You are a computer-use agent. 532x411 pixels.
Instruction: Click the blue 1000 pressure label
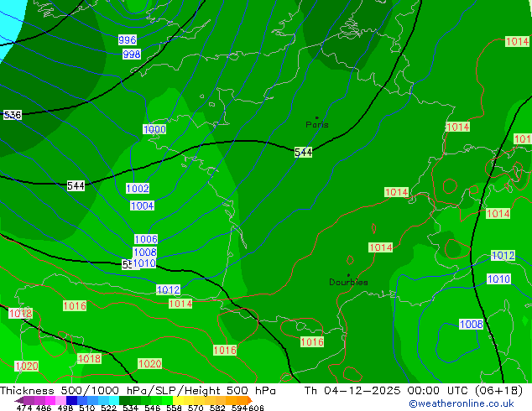coord(154,129)
